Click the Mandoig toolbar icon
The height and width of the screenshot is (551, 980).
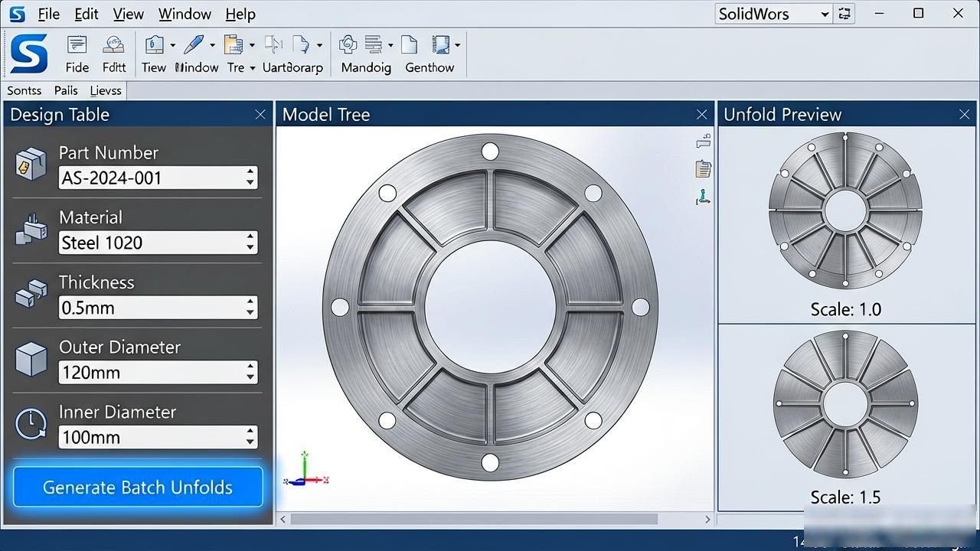point(348,44)
